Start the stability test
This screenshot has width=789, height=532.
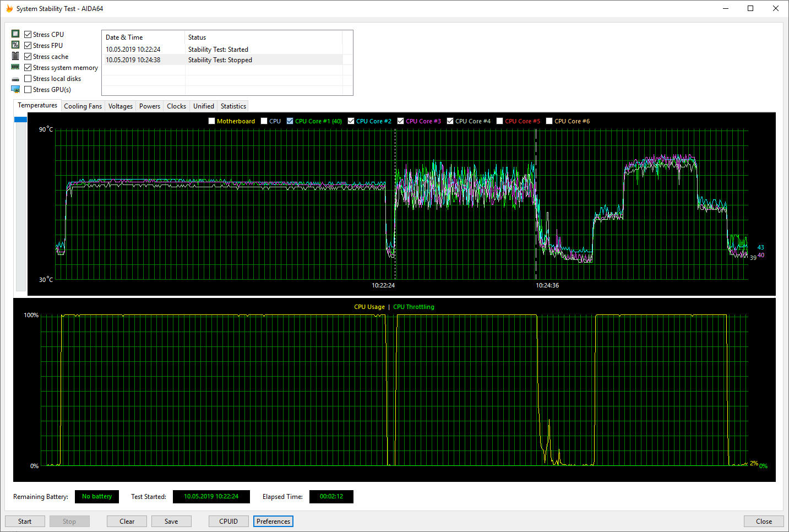point(25,522)
